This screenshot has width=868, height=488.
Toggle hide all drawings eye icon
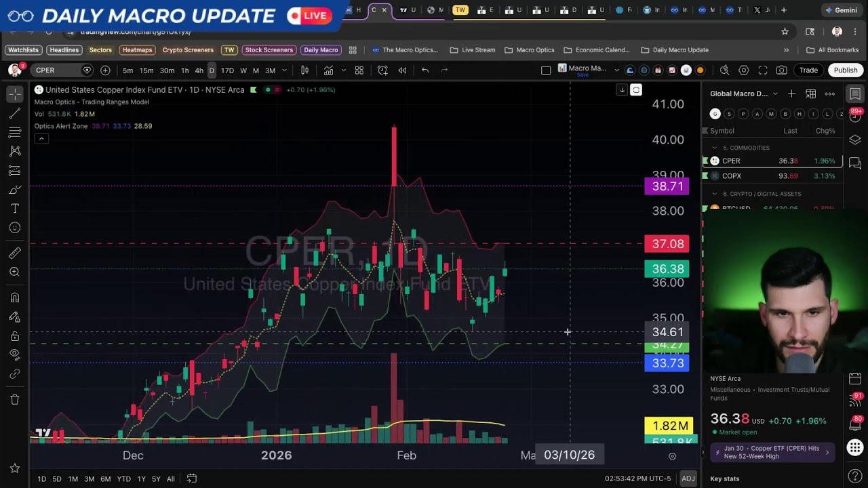tap(15, 354)
